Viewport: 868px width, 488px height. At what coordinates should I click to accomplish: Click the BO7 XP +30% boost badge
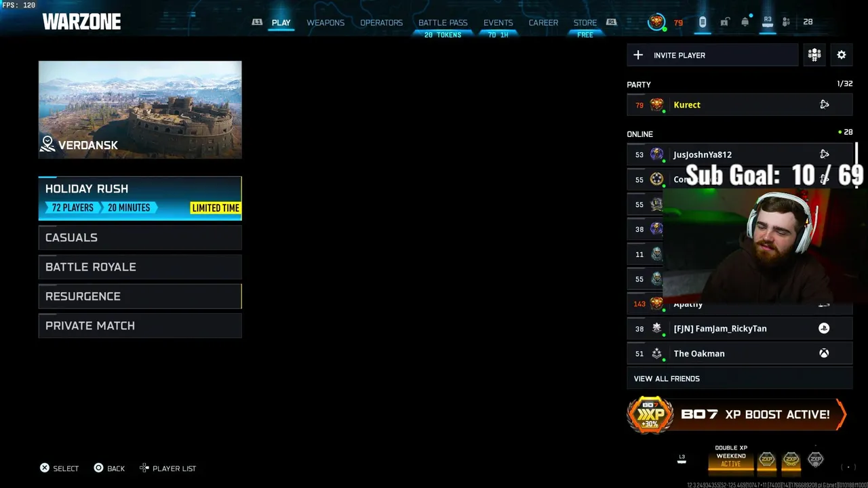point(650,415)
